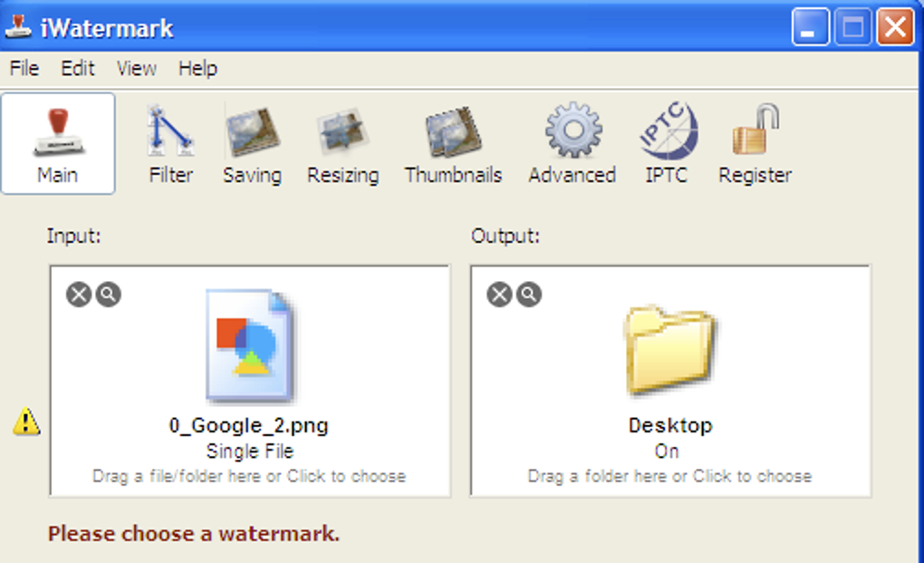This screenshot has height=563, width=924.
Task: Click the "Single File" label
Action: [x=250, y=451]
